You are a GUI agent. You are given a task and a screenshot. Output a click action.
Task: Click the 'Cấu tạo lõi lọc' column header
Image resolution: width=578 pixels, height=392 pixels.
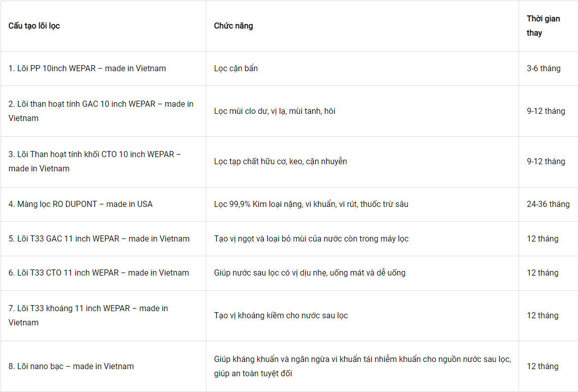pyautogui.click(x=34, y=26)
